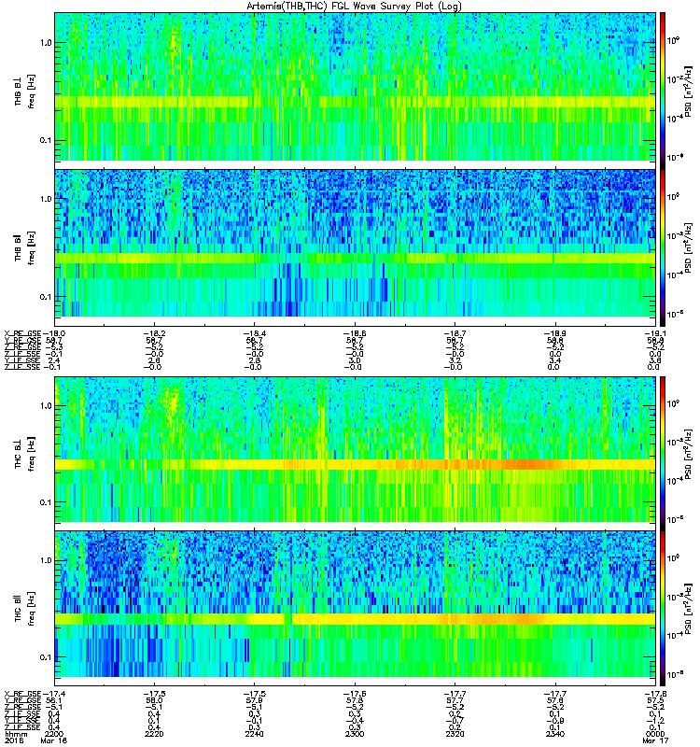
Task: Click the '0000' time tick label
Action: [655, 734]
